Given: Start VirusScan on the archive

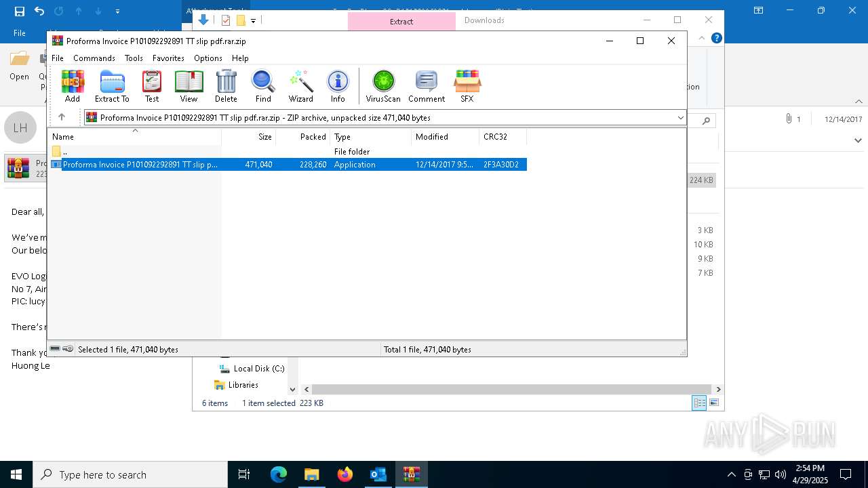Looking at the screenshot, I should [383, 87].
